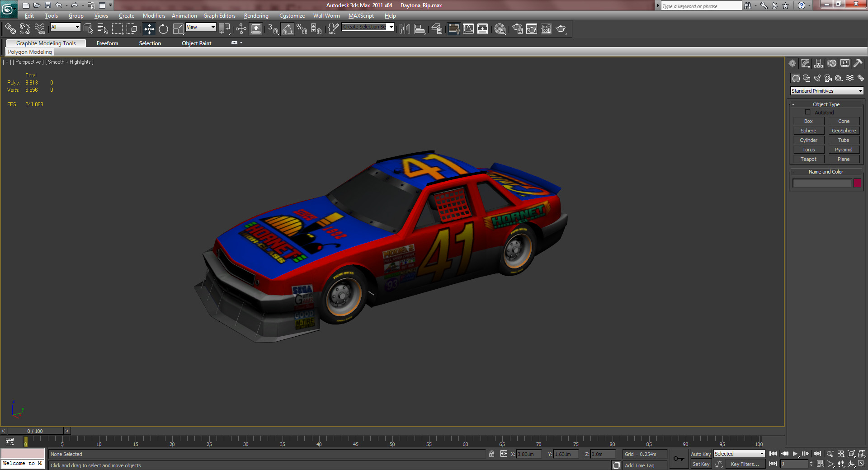Viewport: 868px width, 470px height.
Task: Activate Select and Uniform Scale tool
Action: pos(178,29)
